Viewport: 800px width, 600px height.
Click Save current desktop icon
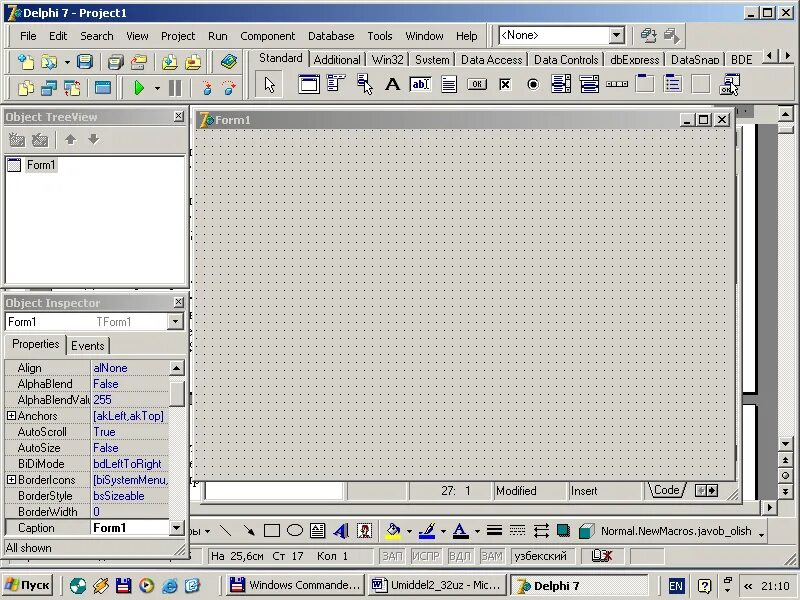[x=648, y=36]
